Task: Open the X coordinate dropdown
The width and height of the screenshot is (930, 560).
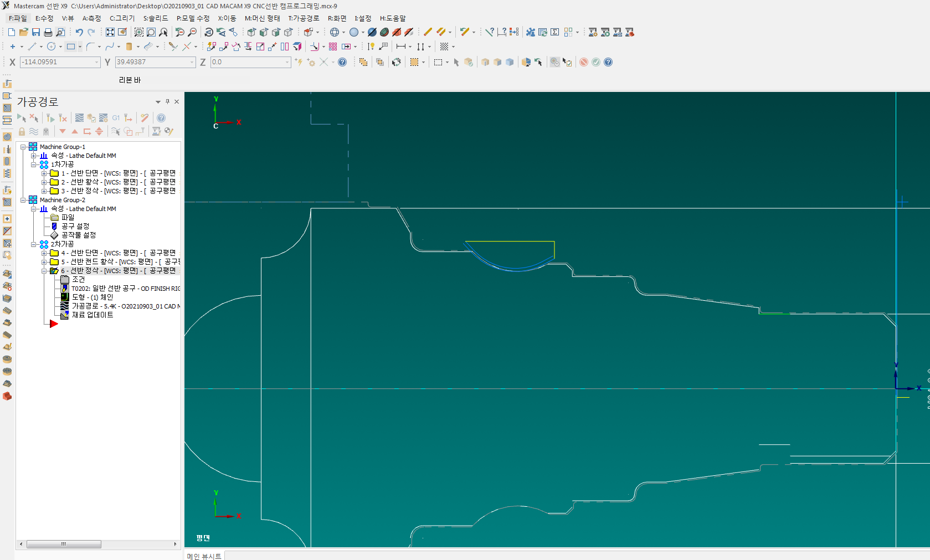Action: click(97, 62)
